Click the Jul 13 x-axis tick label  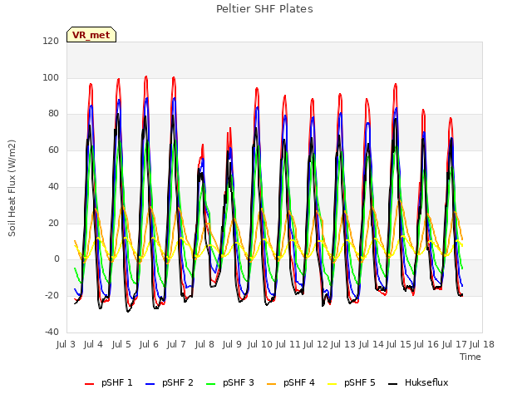343,344
